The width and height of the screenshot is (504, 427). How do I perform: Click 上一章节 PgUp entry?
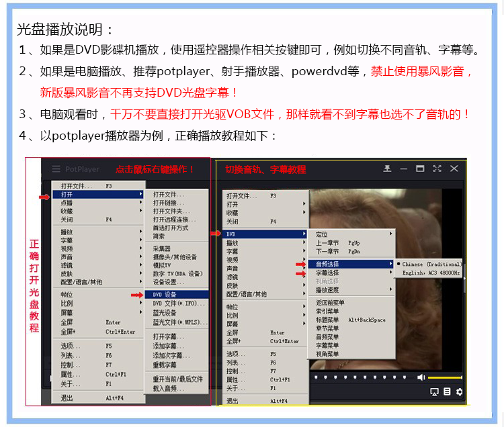pos(351,243)
